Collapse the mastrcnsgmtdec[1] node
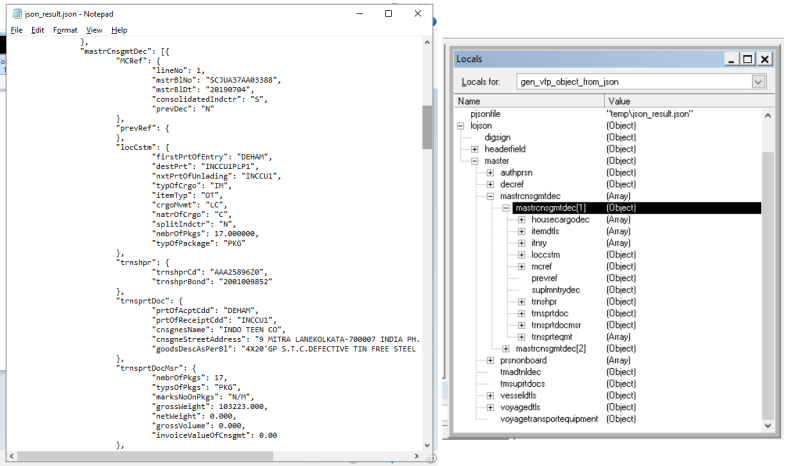 [506, 208]
